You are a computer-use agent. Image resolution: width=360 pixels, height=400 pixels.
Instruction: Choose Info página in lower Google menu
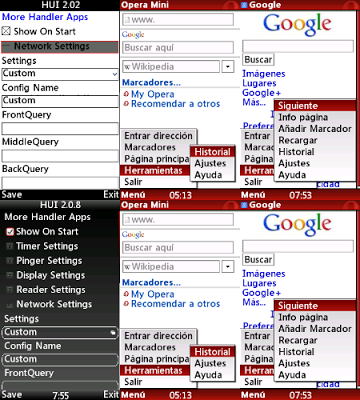pyautogui.click(x=315, y=317)
